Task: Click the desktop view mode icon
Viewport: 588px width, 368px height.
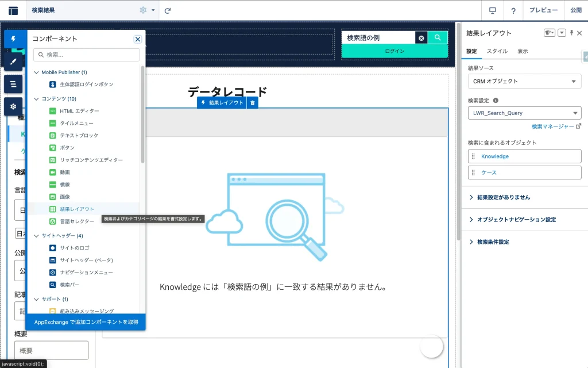Action: tap(492, 10)
